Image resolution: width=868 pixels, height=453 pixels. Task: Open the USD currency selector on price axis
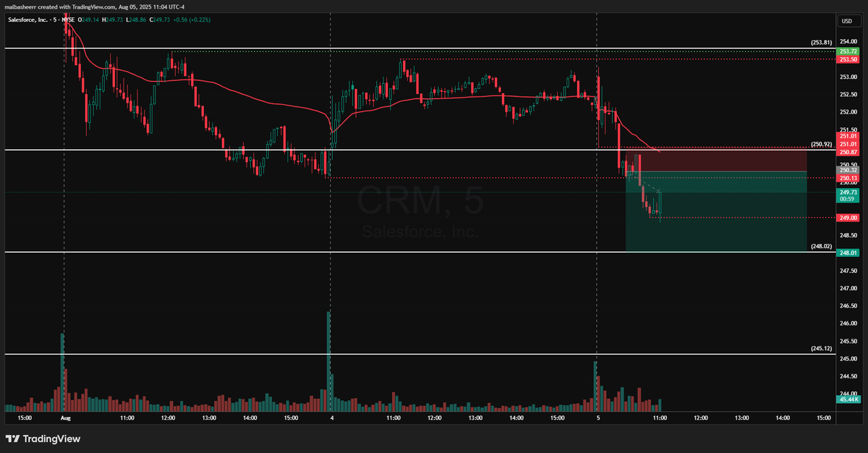click(848, 20)
